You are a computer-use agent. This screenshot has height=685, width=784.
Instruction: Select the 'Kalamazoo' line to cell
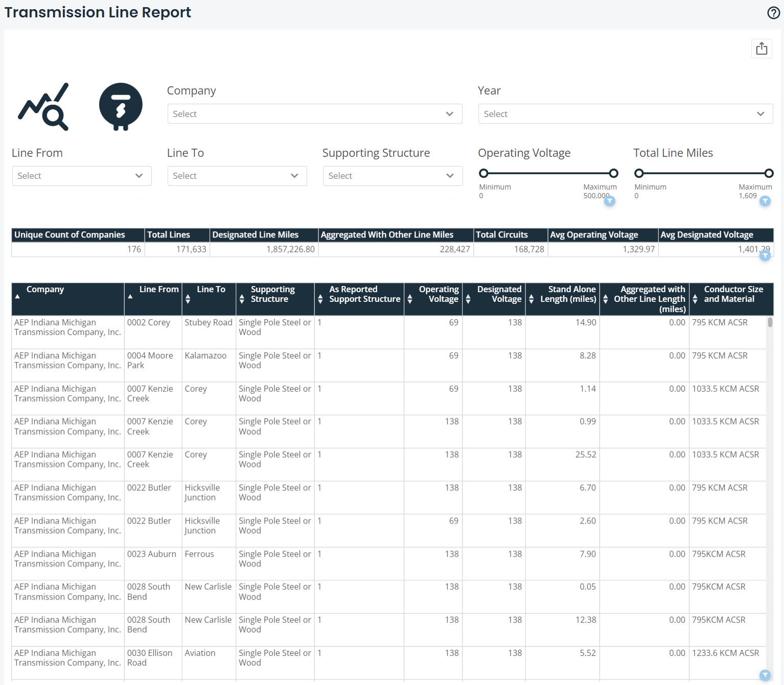point(209,366)
